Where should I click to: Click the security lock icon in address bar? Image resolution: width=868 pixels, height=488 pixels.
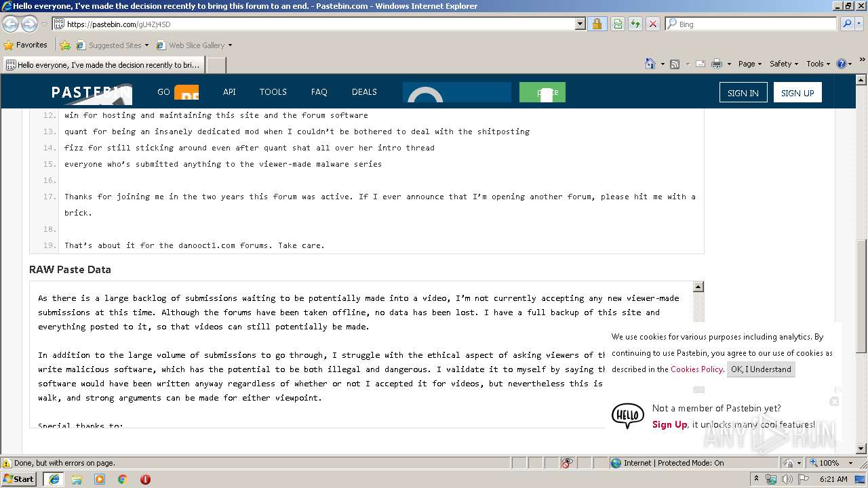pyautogui.click(x=597, y=24)
